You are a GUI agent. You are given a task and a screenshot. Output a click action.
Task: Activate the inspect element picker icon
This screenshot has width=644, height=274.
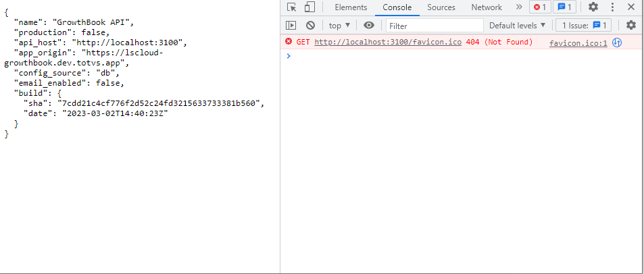292,7
